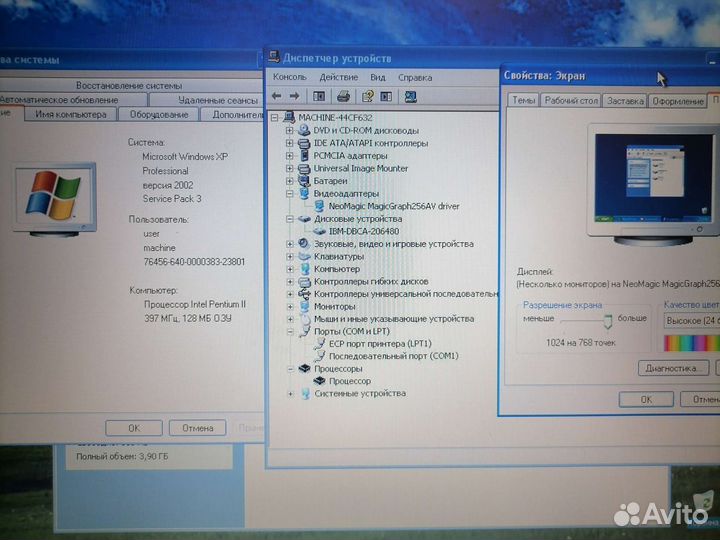The image size is (720, 540).
Task: Collapse the Процессоры node
Action: pyautogui.click(x=290, y=369)
